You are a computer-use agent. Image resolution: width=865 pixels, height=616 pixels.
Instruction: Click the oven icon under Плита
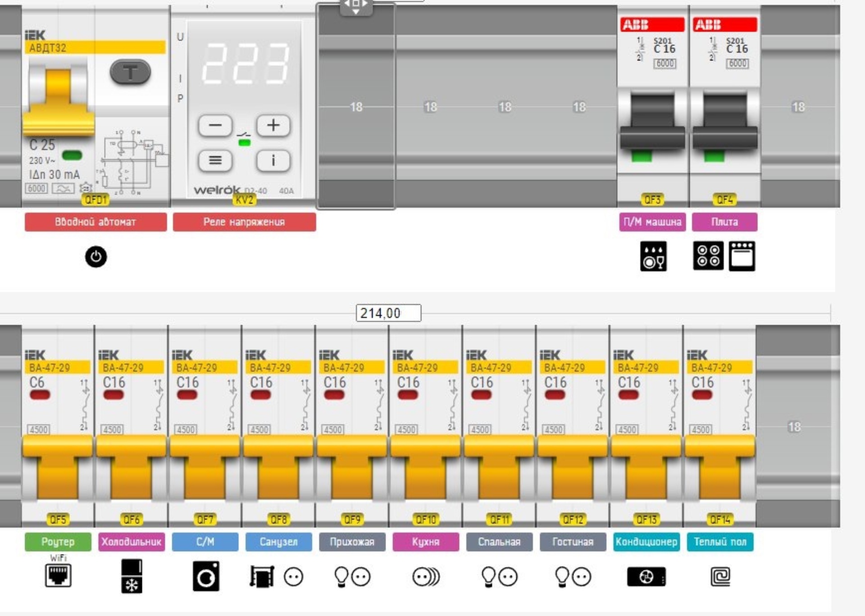click(742, 256)
